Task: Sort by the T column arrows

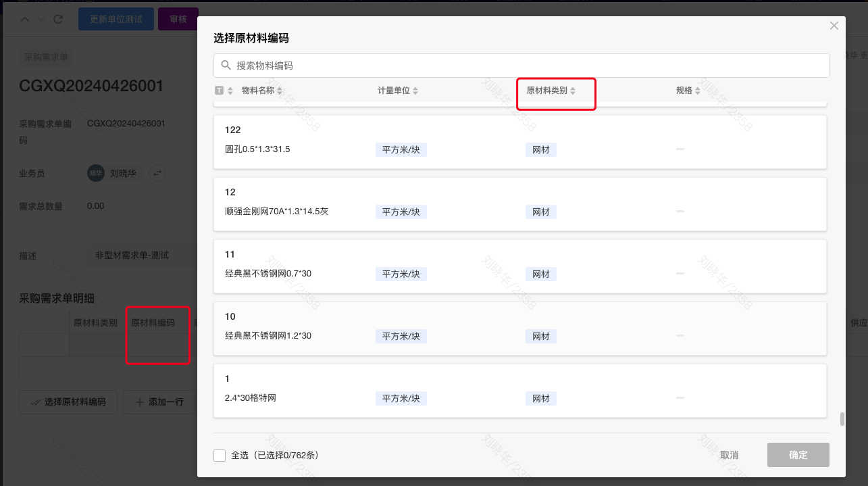Action: [230, 91]
